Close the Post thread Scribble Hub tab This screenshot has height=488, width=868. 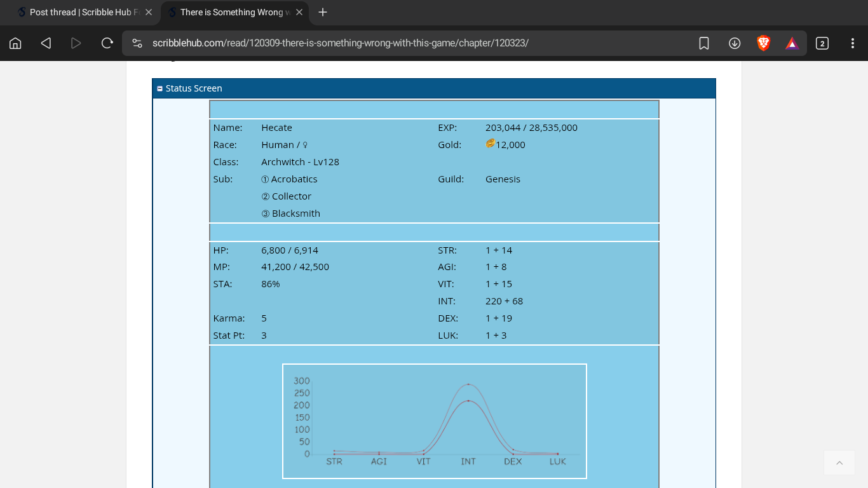[x=149, y=12]
